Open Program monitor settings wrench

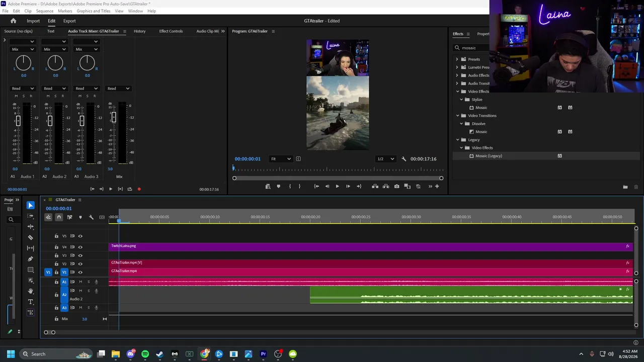tap(404, 159)
